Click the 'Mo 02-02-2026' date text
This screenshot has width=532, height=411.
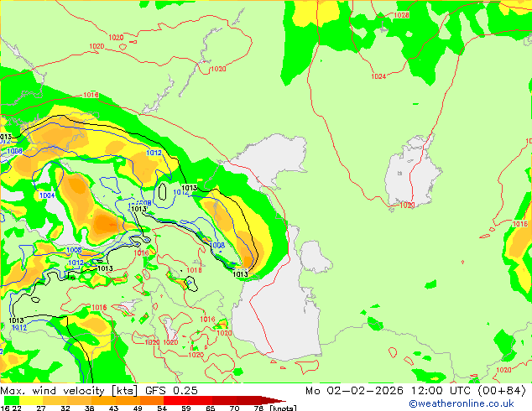pyautogui.click(x=354, y=391)
